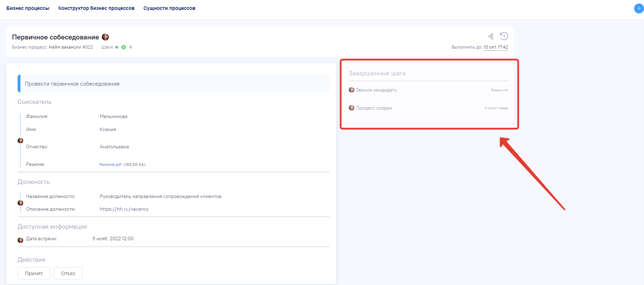Open the Звонок кандидату completed step

[376, 90]
